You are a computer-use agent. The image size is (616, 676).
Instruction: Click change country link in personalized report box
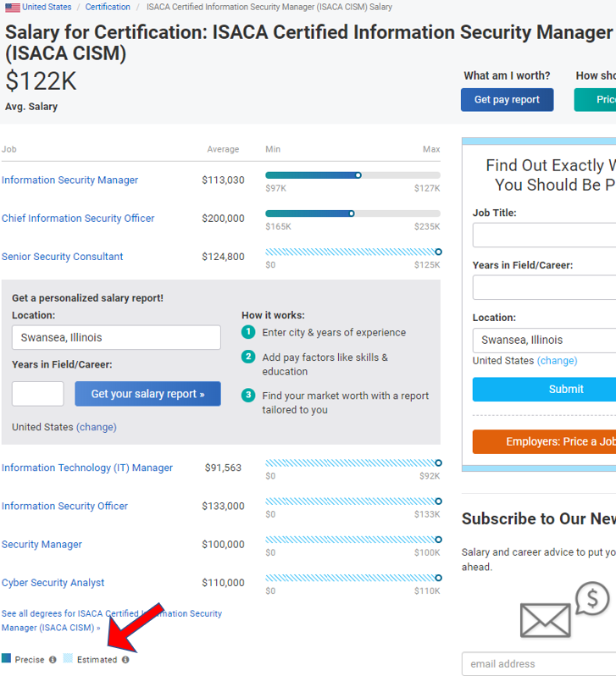tap(97, 427)
